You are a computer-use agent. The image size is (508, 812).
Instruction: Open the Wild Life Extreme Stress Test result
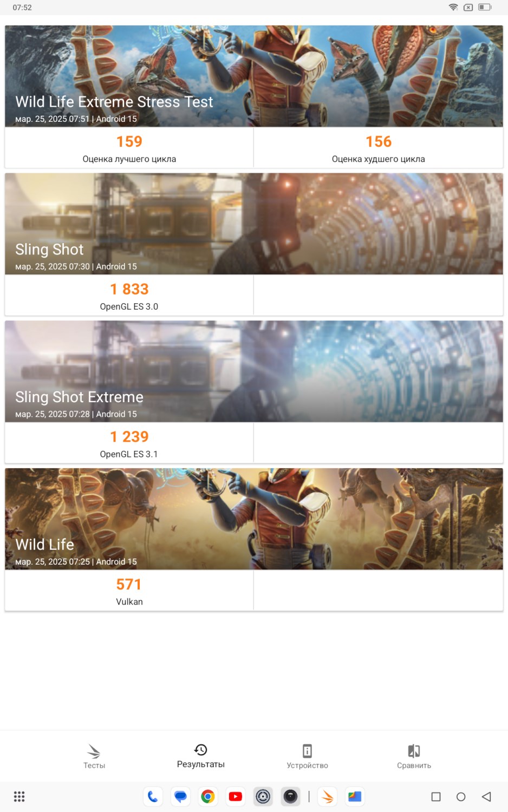[x=254, y=76]
